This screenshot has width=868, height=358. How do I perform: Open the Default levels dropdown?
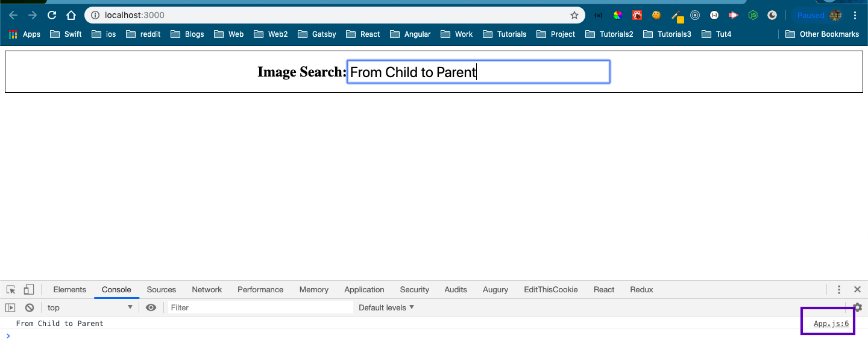[x=386, y=308]
